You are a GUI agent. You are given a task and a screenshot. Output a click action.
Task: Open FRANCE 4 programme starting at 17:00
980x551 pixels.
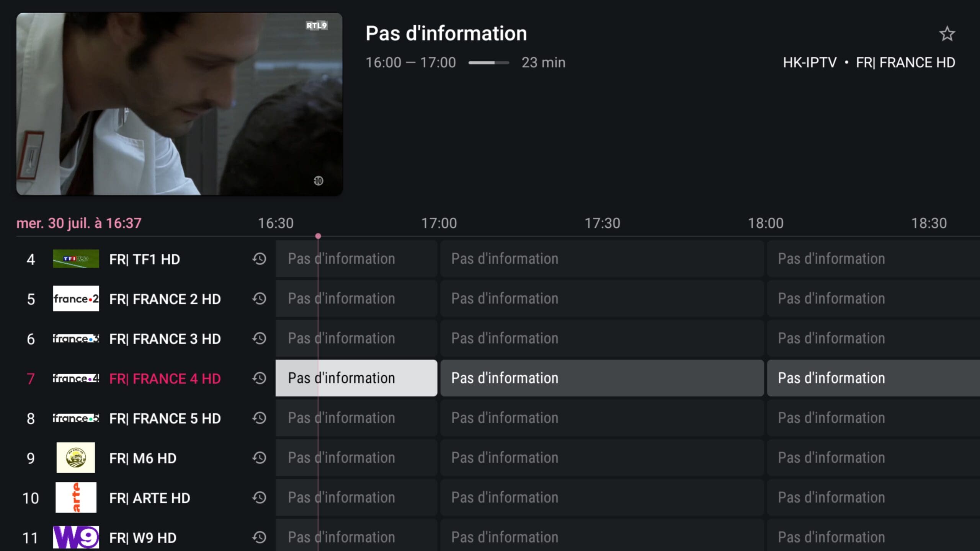pyautogui.click(x=602, y=378)
